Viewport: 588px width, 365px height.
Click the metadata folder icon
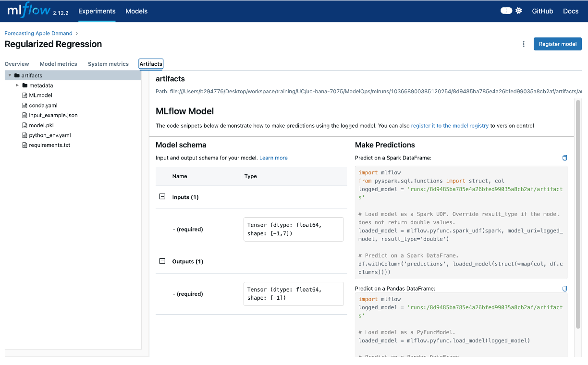[25, 85]
